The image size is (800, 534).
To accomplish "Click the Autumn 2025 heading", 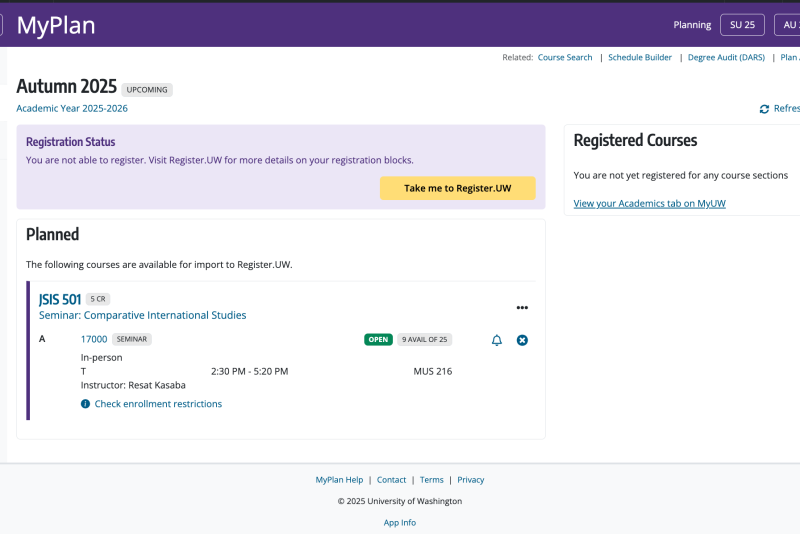I will (x=66, y=86).
